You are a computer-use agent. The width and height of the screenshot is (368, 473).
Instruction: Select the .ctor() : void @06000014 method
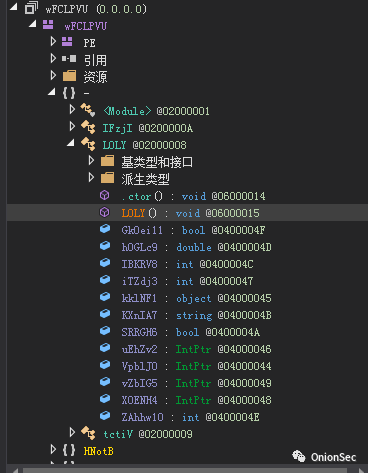[193, 196]
